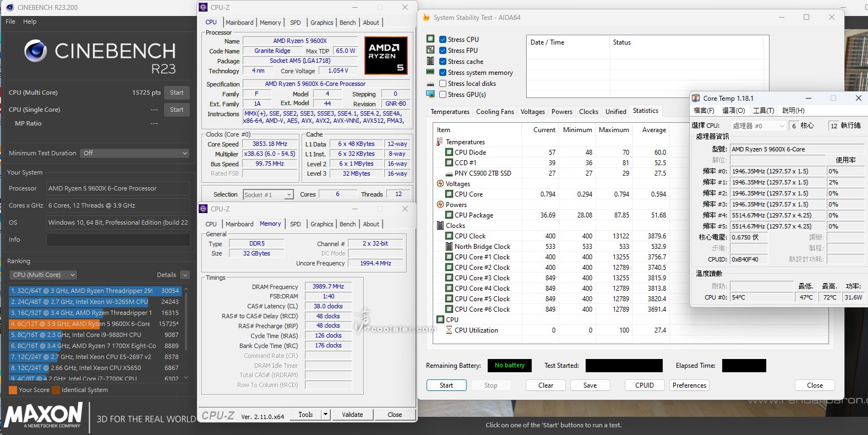The image size is (868, 435).
Task: Click the Stress GPU monitor icon
Action: pos(430,94)
